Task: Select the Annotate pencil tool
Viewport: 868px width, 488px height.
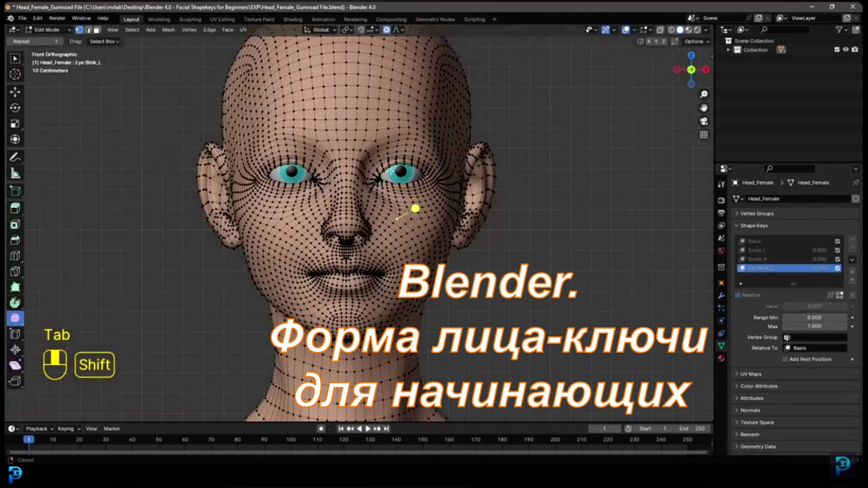Action: 15,158
